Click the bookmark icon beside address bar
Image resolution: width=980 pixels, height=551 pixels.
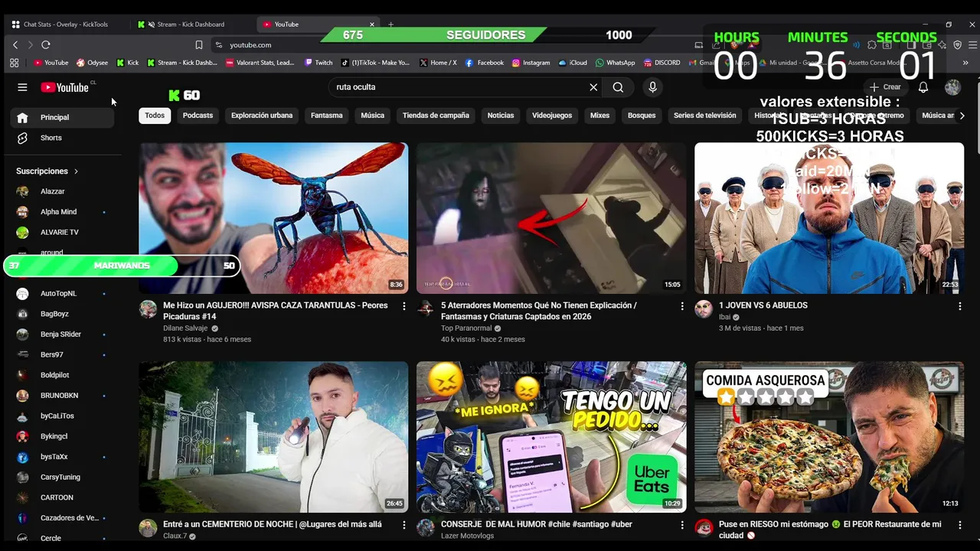coord(199,45)
